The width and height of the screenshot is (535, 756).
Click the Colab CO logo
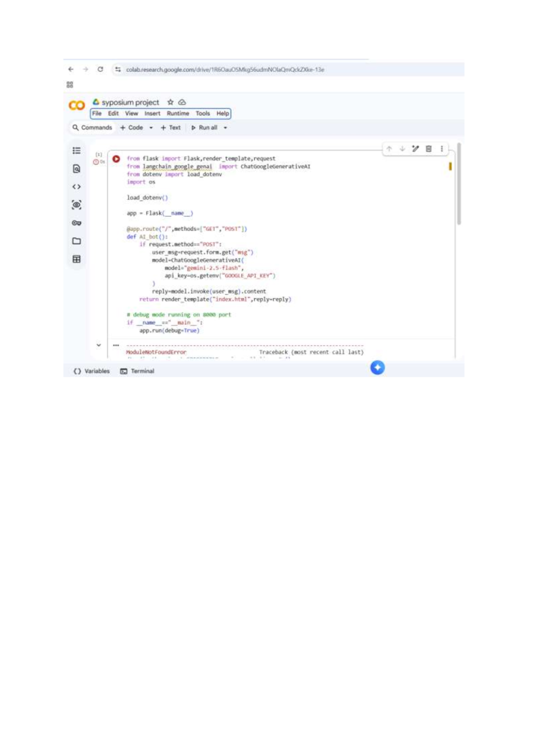(77, 106)
